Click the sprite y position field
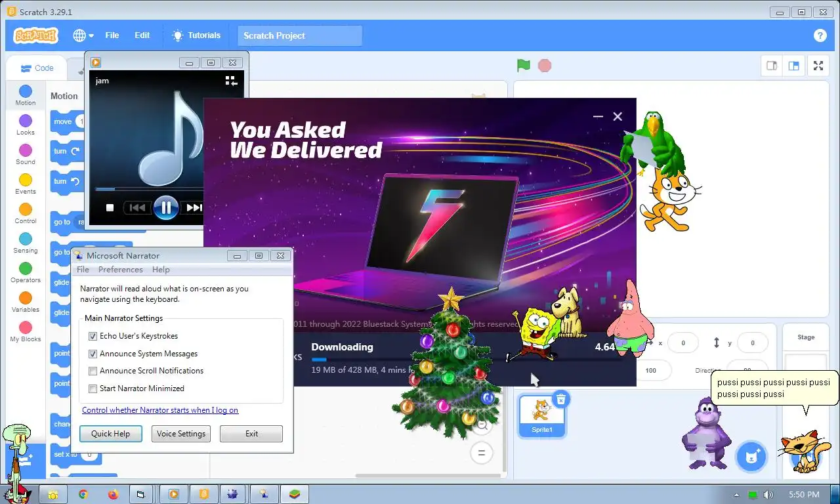Image resolution: width=840 pixels, height=504 pixels. pyautogui.click(x=752, y=343)
